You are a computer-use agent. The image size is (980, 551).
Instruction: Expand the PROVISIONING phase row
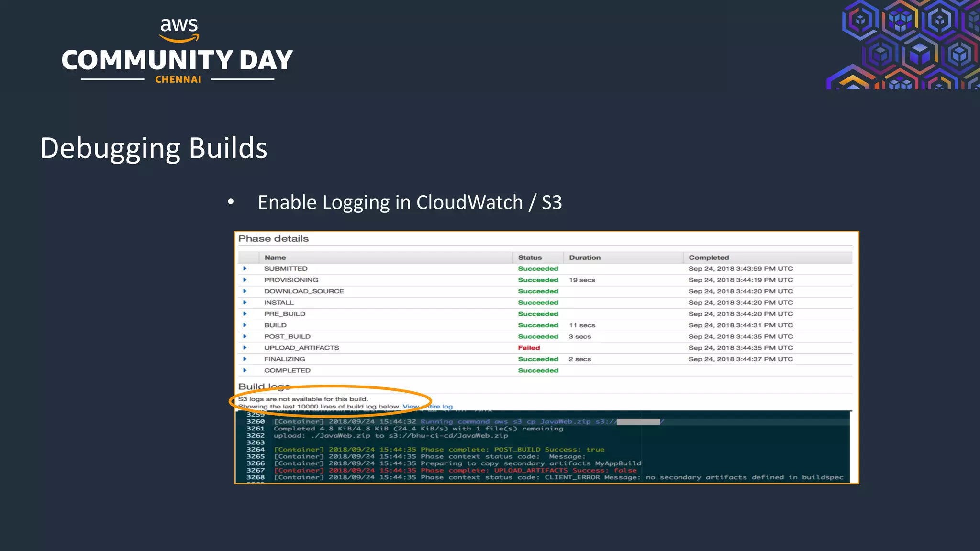coord(245,280)
